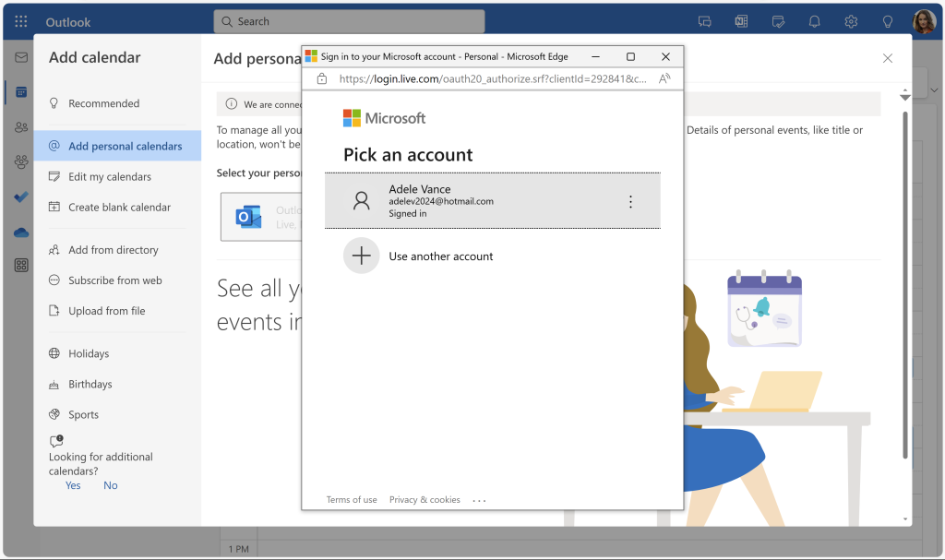The image size is (945, 560).
Task: Click Use another account
Action: pos(440,256)
